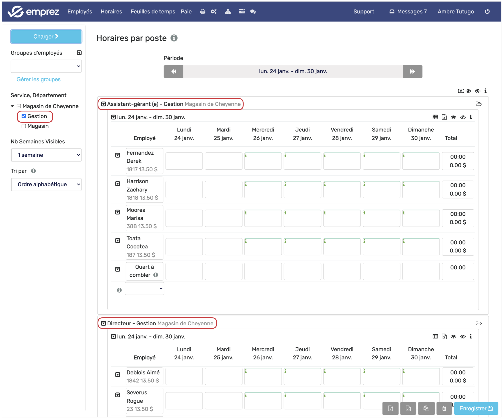Screen dimensions: 504x420
Task: Collapse the Magasin de Cheyenne tree
Action: (12, 106)
